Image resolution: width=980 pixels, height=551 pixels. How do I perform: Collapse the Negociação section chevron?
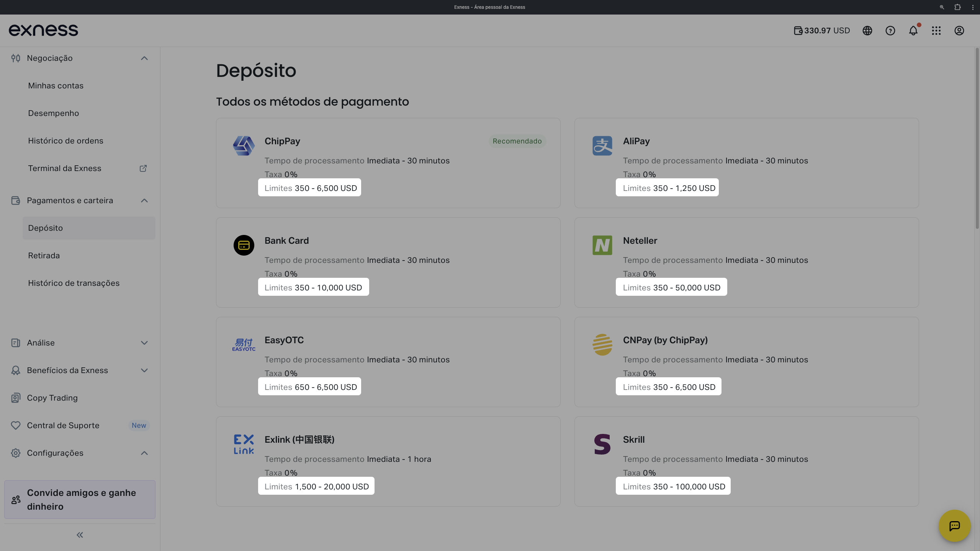tap(144, 58)
